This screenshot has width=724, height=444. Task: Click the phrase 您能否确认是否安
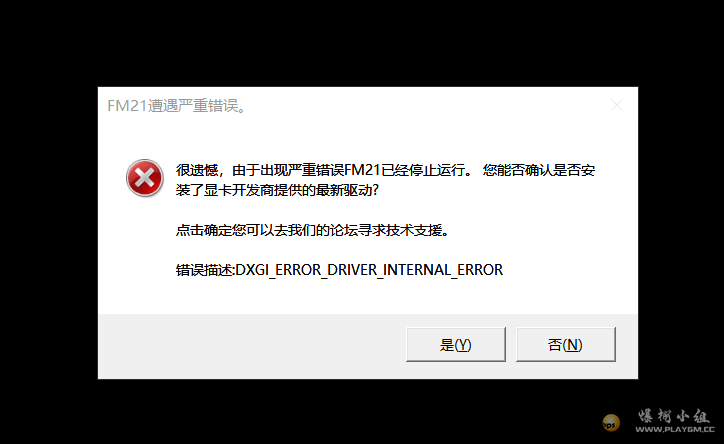(x=539, y=170)
